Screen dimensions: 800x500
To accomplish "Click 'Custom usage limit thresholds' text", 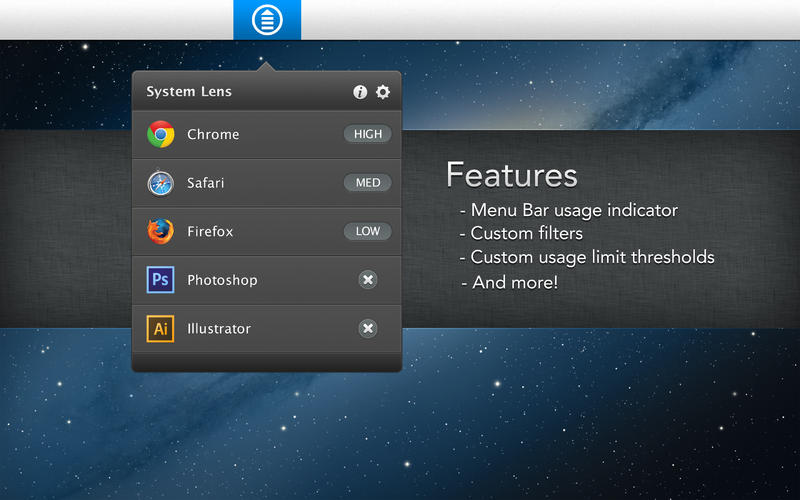I will [x=592, y=257].
